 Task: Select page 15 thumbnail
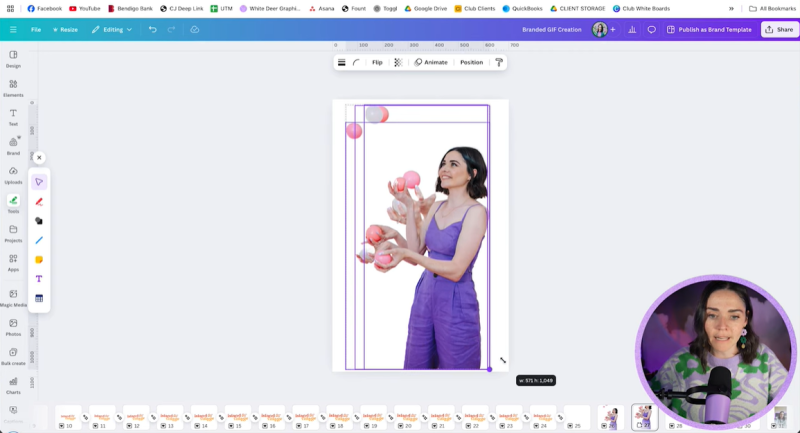tap(238, 417)
